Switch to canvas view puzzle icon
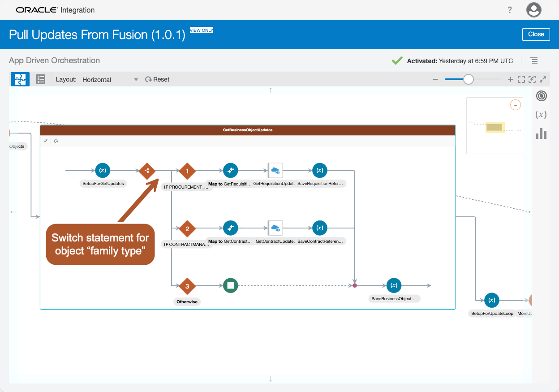The image size is (559, 392). tap(20, 79)
